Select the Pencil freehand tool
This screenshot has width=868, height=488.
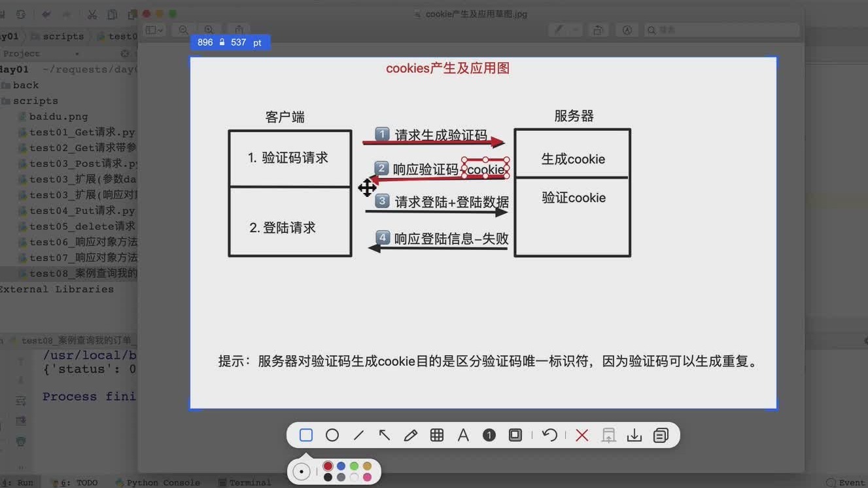(x=410, y=434)
